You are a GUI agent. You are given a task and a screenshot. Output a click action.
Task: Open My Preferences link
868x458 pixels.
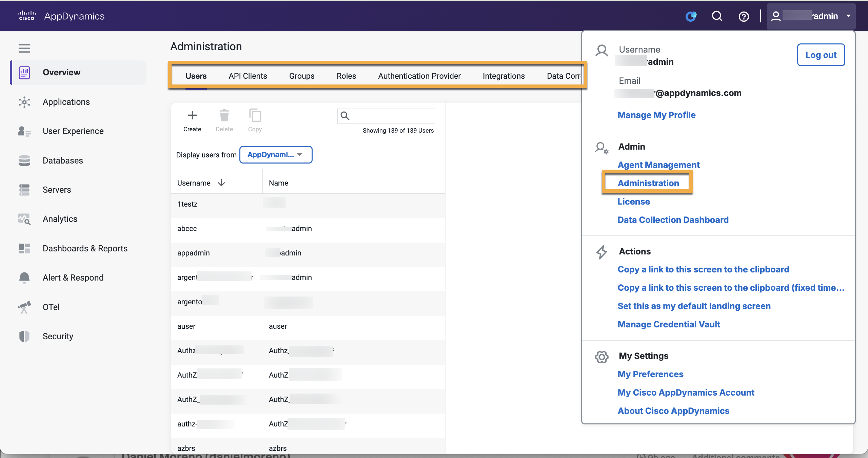coord(650,374)
